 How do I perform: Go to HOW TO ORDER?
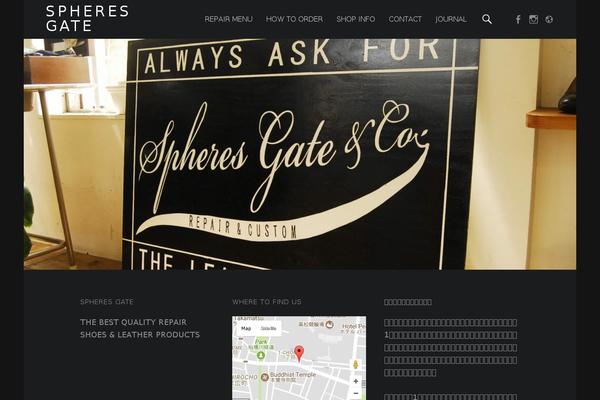(294, 19)
